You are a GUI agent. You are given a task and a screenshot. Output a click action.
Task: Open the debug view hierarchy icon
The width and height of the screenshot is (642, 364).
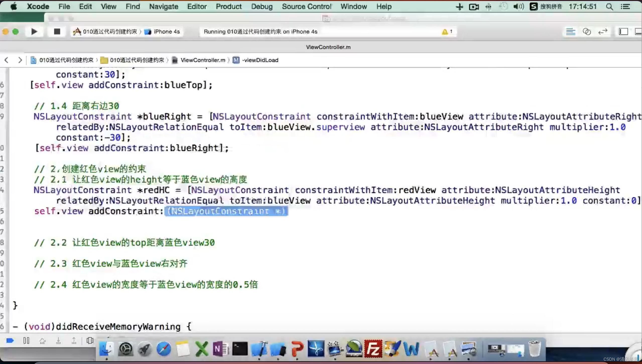[90, 341]
